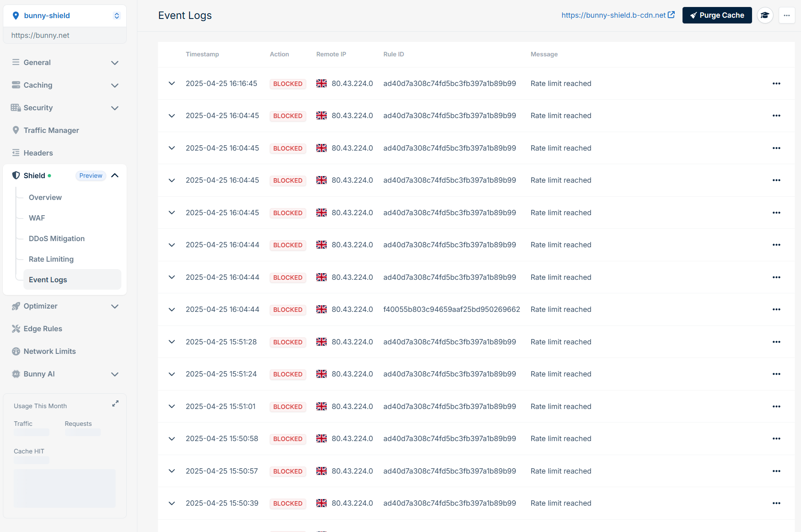Viewport: 801px width, 532px height.
Task: Click the traffic usage chart placeholder
Action: tap(65, 488)
